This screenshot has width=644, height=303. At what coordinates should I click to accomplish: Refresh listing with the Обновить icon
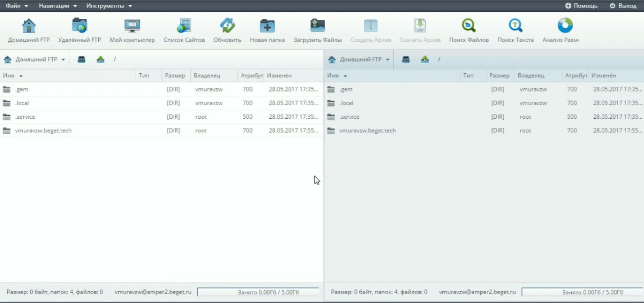click(x=227, y=26)
